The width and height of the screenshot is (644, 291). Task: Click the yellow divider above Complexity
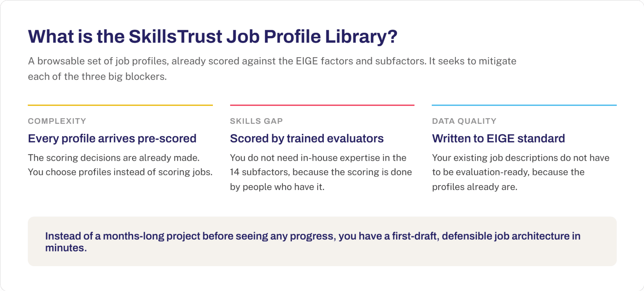coord(120,105)
